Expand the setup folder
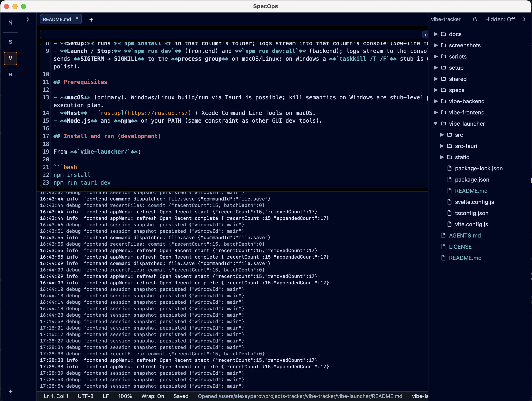Image resolution: width=532 pixels, height=401 pixels. click(x=436, y=68)
